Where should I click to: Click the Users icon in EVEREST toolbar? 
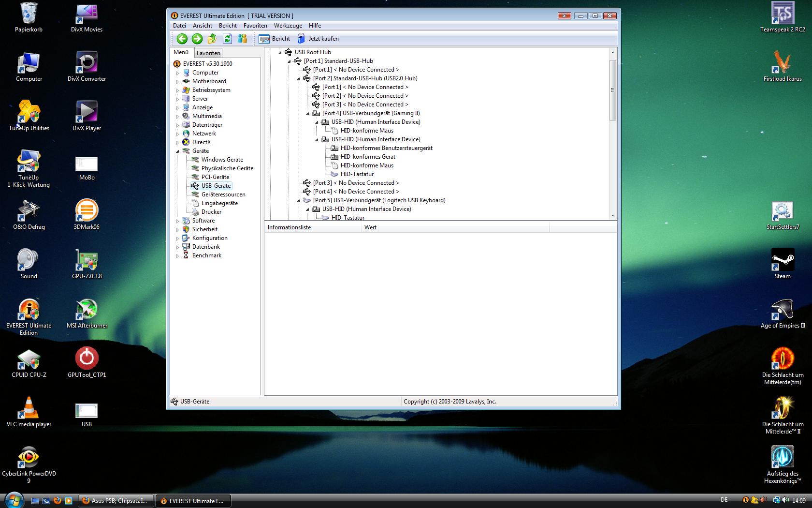coord(243,39)
